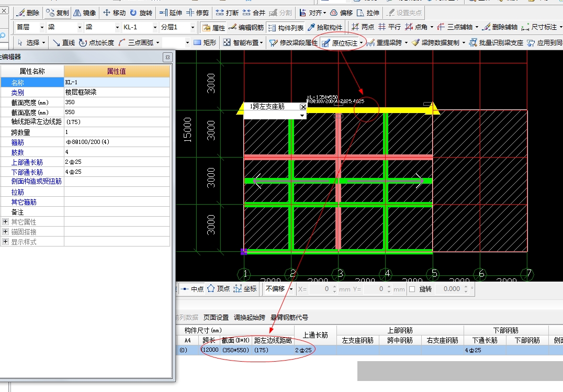Choose 点加长度 point plus length tool

click(97, 43)
